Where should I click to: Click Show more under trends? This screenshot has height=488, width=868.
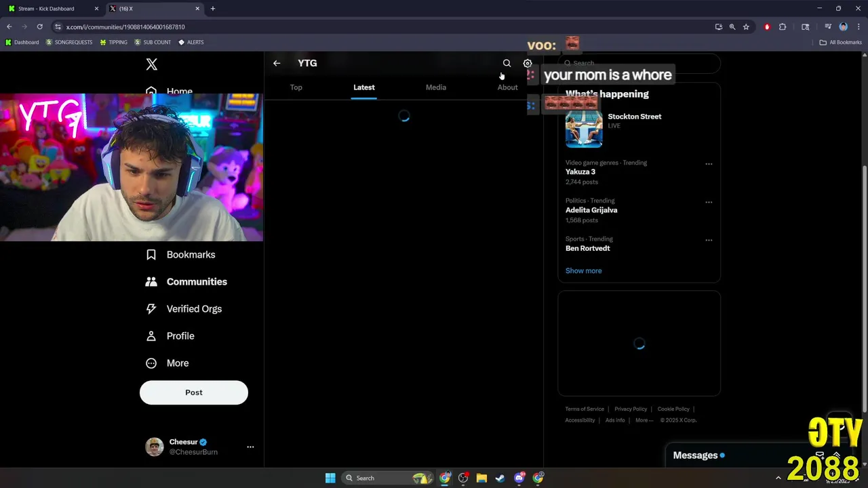coord(583,270)
